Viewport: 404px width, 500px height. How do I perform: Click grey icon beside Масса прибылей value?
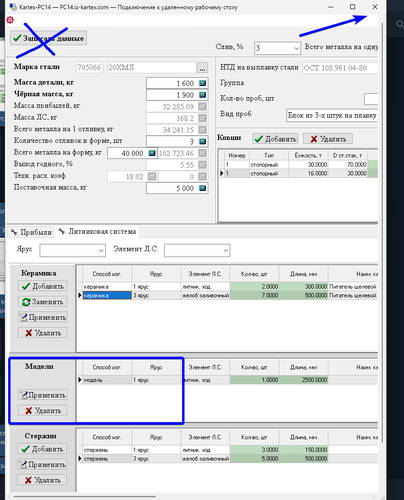click(202, 107)
